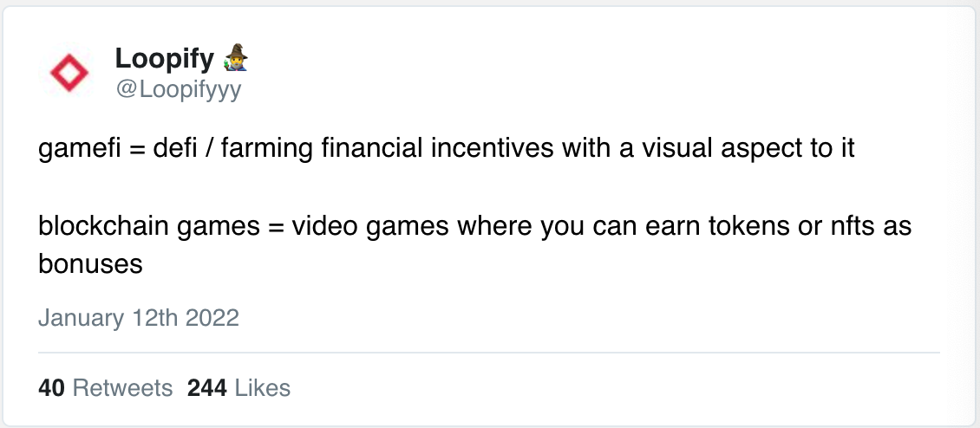View the 244 Likes list
This screenshot has height=428, width=980.
point(238,388)
